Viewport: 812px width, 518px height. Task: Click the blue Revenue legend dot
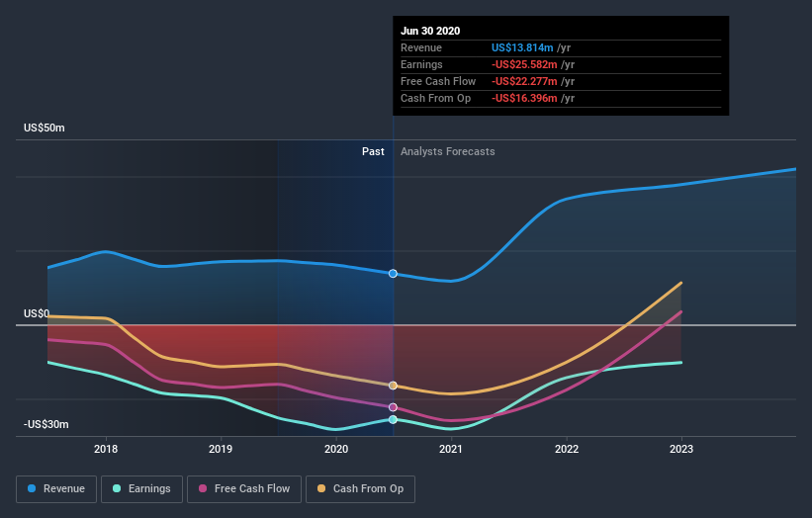tap(32, 488)
